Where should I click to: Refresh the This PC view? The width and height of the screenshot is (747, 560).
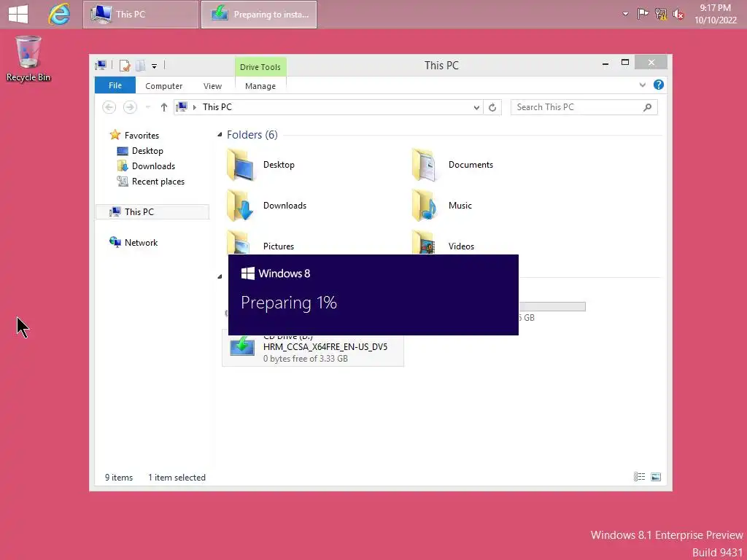[492, 108]
